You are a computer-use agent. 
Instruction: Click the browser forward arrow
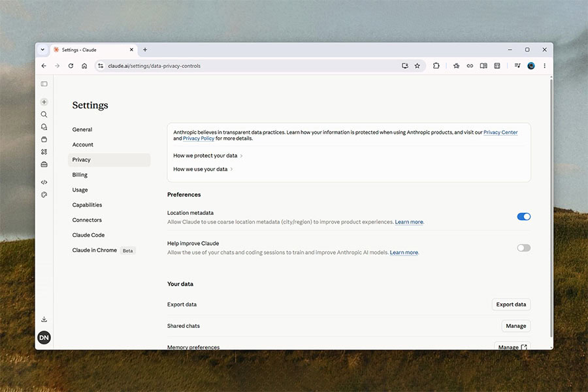[x=57, y=66]
